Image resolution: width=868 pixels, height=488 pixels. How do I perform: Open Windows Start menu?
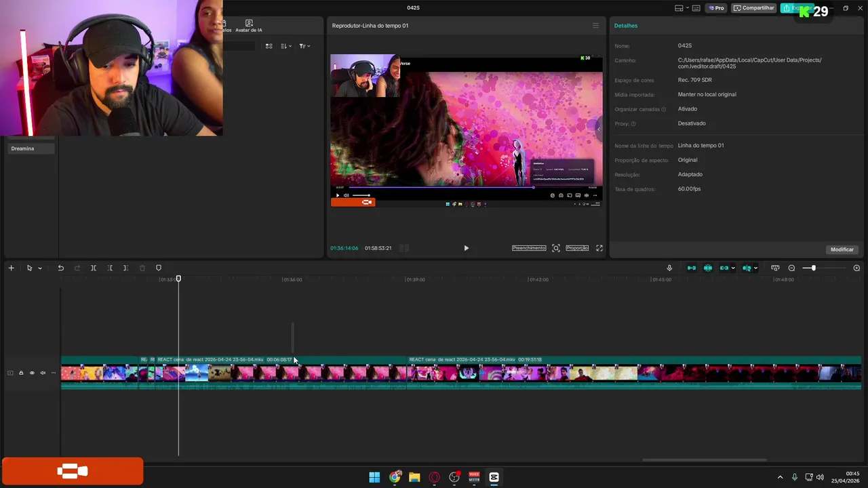(374, 477)
